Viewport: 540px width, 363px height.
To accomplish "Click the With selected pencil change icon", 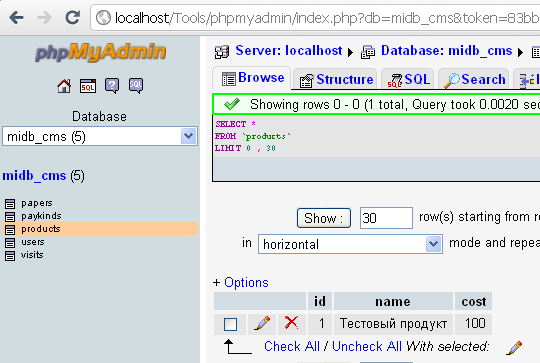I will tap(514, 348).
